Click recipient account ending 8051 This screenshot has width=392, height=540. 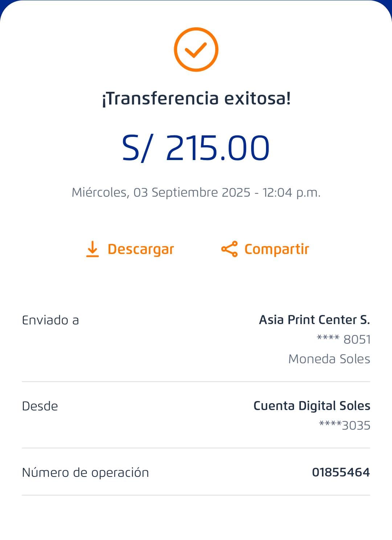[344, 339]
